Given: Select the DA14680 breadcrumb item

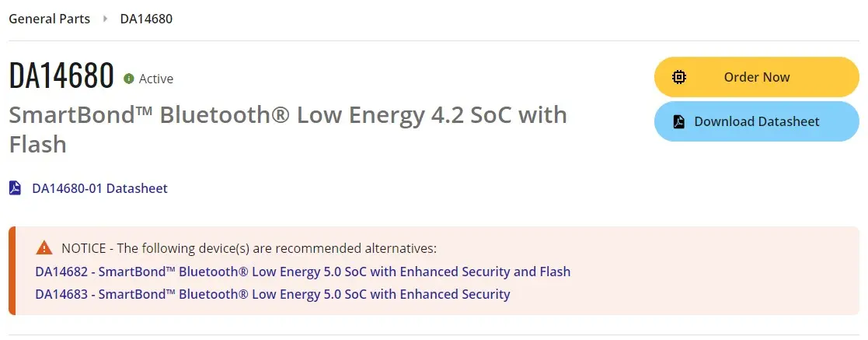Looking at the screenshot, I should pos(146,19).
